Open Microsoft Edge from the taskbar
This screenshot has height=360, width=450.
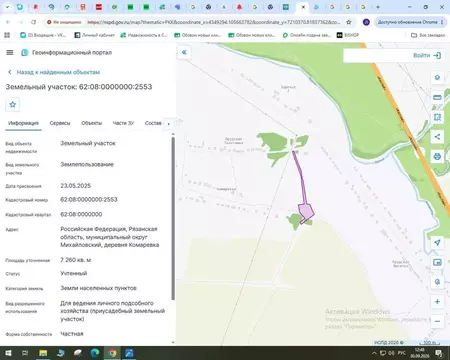point(95,353)
